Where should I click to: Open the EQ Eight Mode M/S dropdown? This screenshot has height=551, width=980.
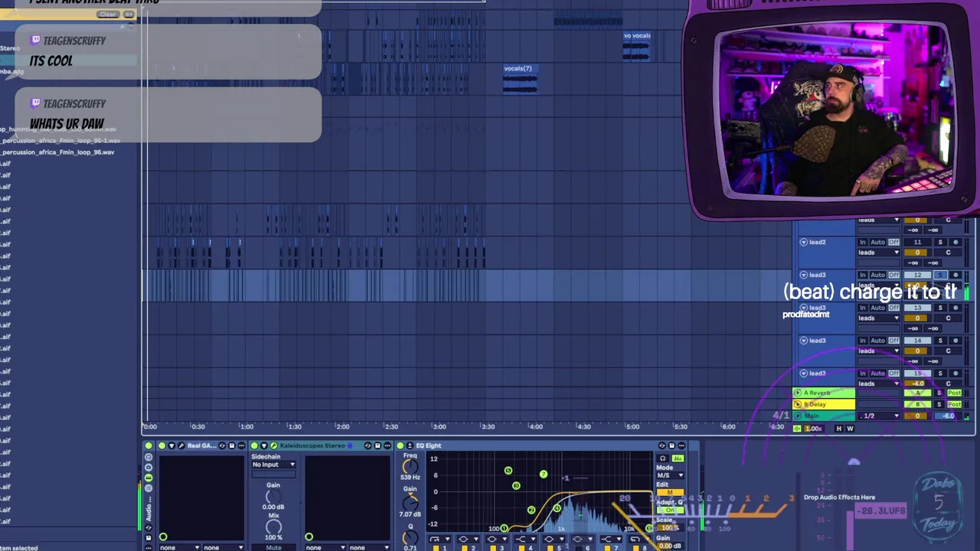671,475
